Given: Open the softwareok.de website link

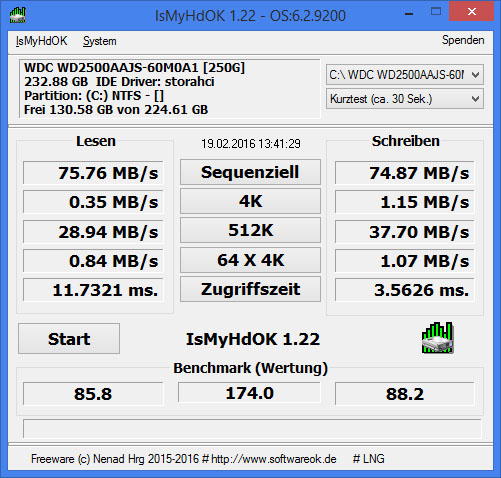Looking at the screenshot, I should (x=273, y=459).
